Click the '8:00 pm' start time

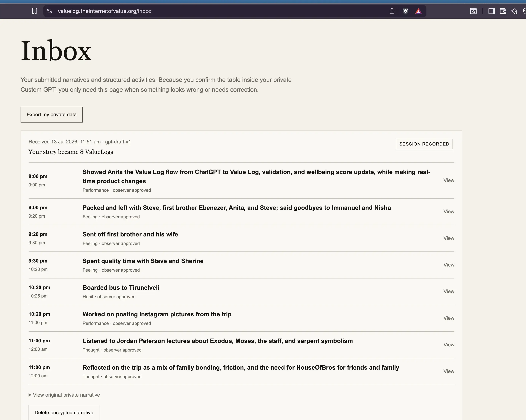tap(38, 176)
